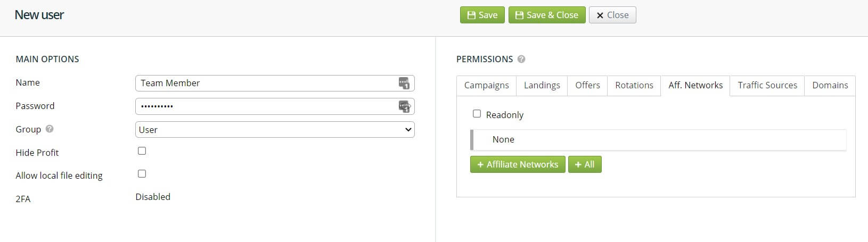Open the Group dropdown set to User
The width and height of the screenshot is (868, 242).
click(275, 130)
